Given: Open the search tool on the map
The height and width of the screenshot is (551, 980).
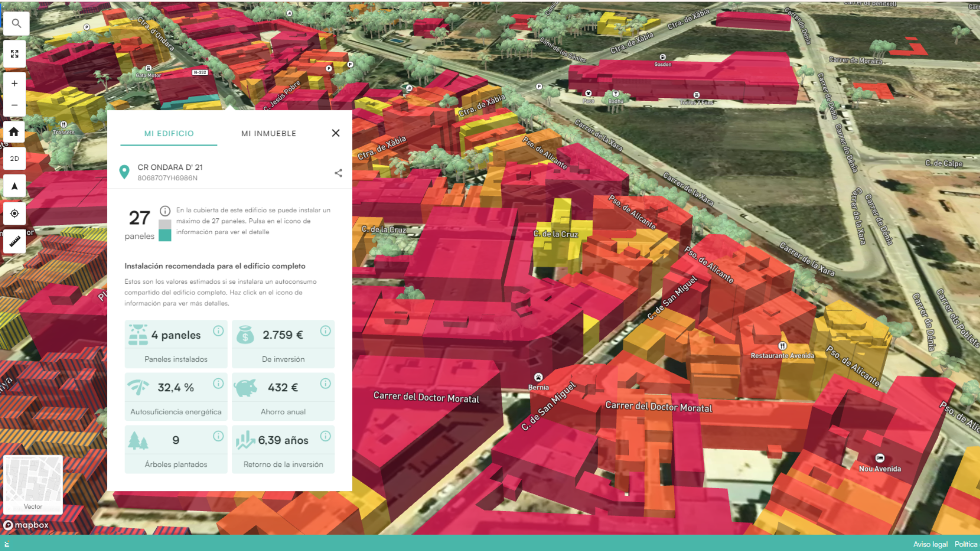Looking at the screenshot, I should pos(16,23).
